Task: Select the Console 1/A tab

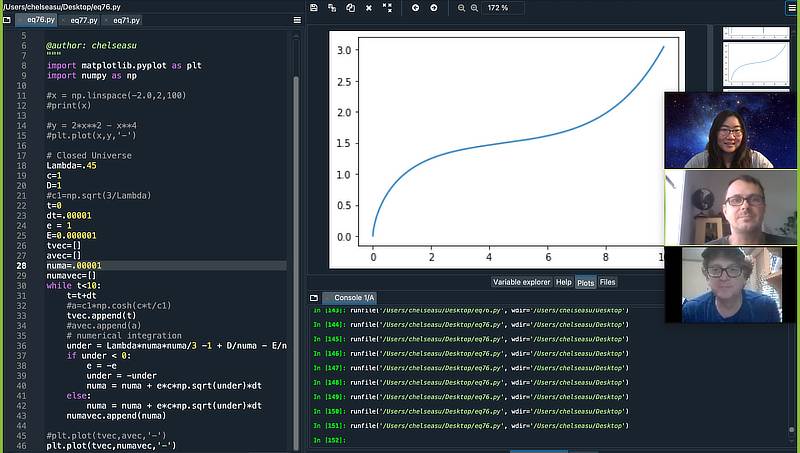Action: (x=352, y=298)
